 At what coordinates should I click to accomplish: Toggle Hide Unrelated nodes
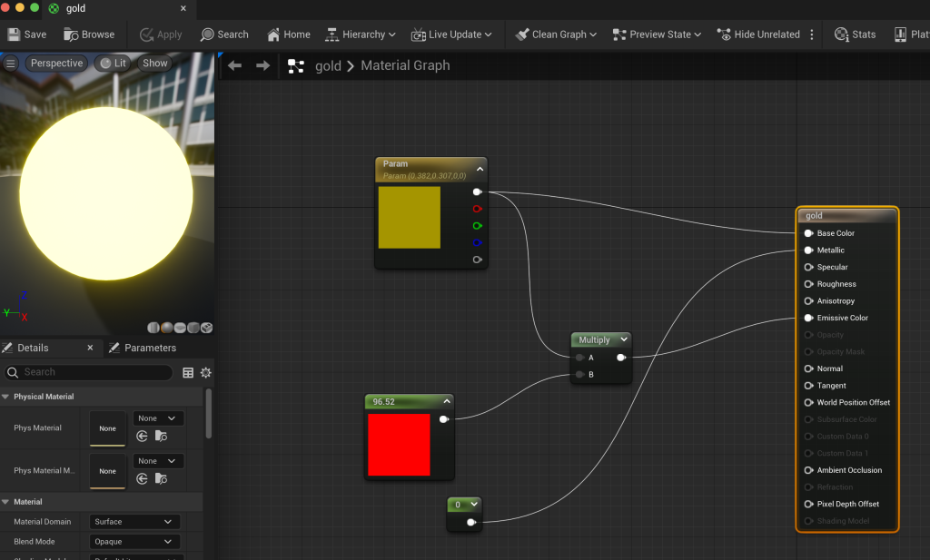coord(758,34)
